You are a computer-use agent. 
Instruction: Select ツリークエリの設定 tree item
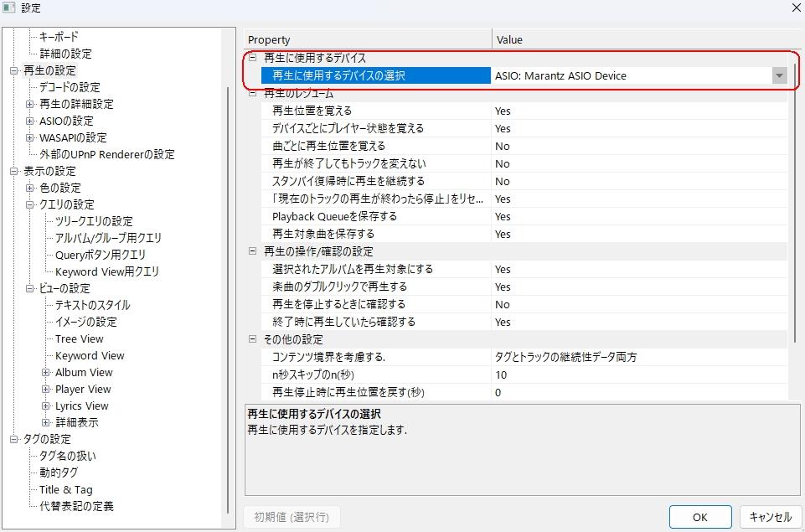point(94,221)
